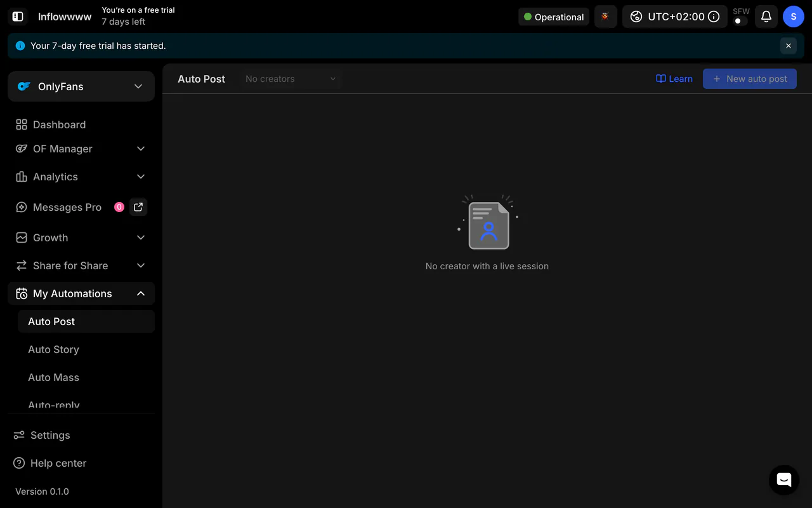Toggle the SFW switch
The height and width of the screenshot is (508, 812).
[740, 21]
